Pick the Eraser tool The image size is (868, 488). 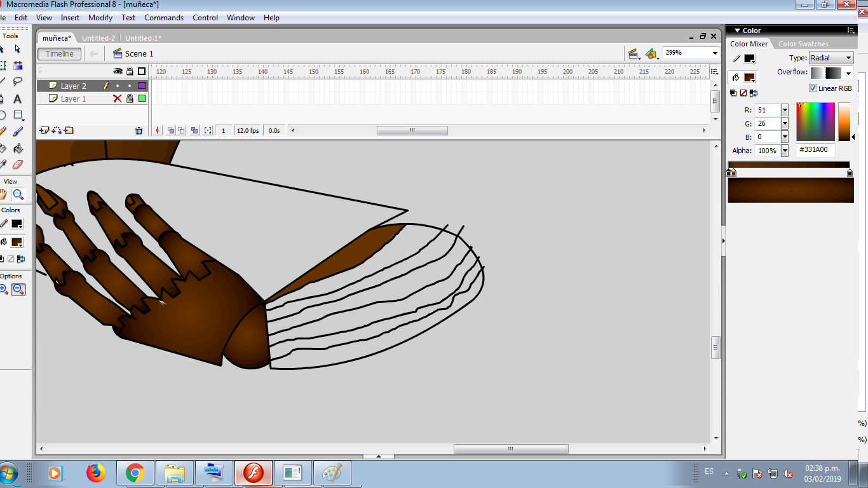pyautogui.click(x=17, y=165)
